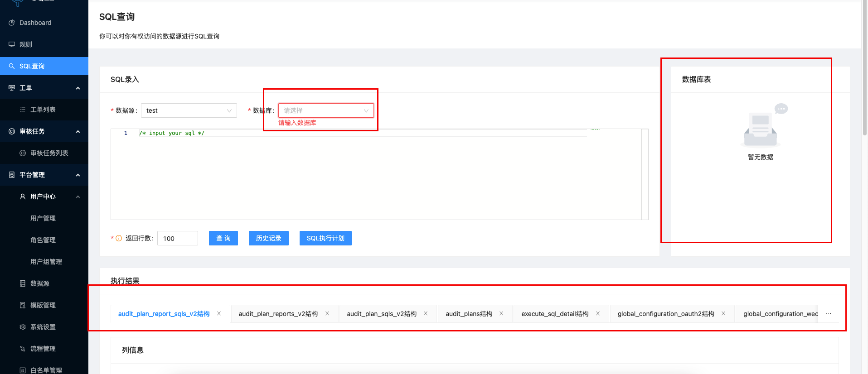
Task: Click the 查询 button
Action: [x=223, y=238]
